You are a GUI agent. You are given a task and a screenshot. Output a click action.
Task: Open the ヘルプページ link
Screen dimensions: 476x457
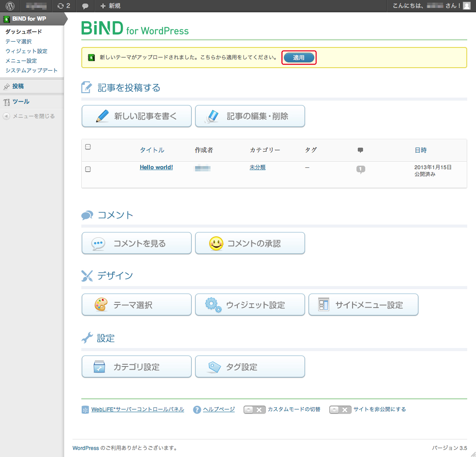(x=219, y=410)
